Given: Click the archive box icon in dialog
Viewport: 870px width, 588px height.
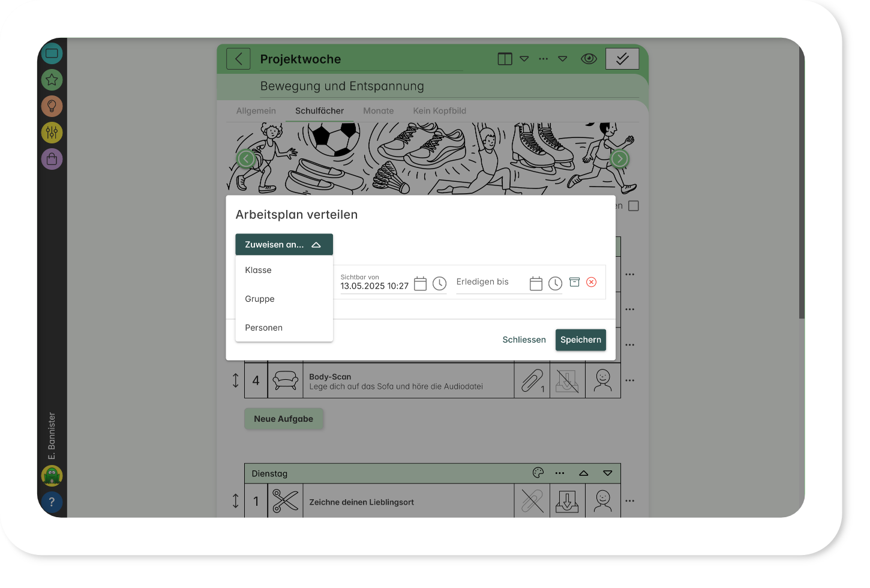Looking at the screenshot, I should click(x=574, y=282).
